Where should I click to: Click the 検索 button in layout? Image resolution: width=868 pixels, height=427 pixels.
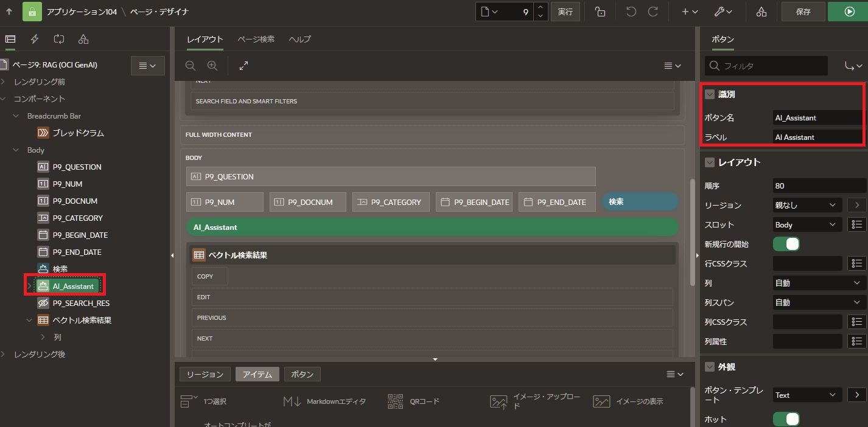pyautogui.click(x=640, y=201)
